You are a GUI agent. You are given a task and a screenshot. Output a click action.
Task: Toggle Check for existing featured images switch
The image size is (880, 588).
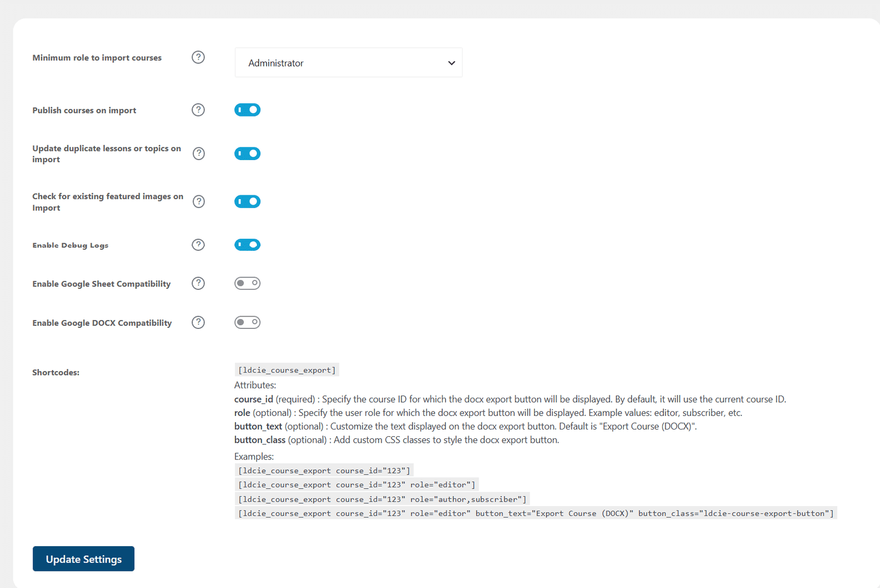248,201
